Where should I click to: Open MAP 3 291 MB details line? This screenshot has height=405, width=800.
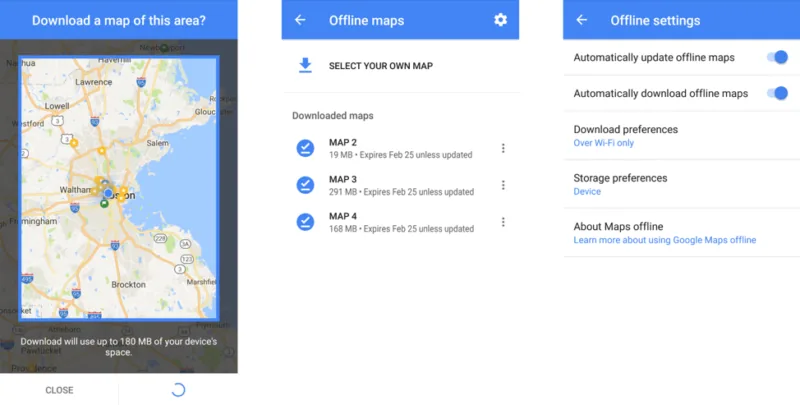(402, 192)
